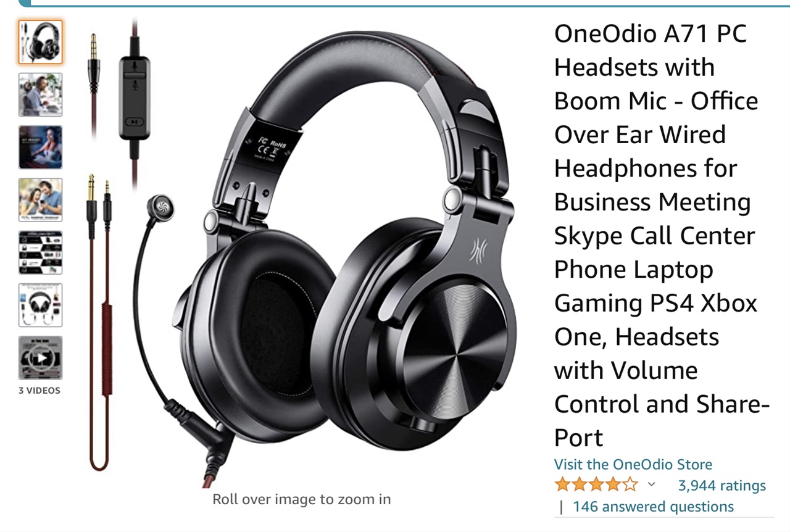This screenshot has height=532, width=790.
Task: View the 146 answered questions link
Action: pyautogui.click(x=653, y=507)
